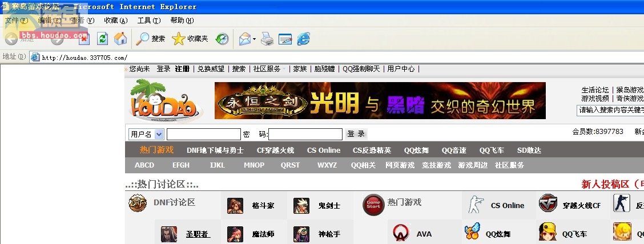644x244 pixels.
Task: Click the 永恒之剑 banner advertisement
Action: (380, 100)
